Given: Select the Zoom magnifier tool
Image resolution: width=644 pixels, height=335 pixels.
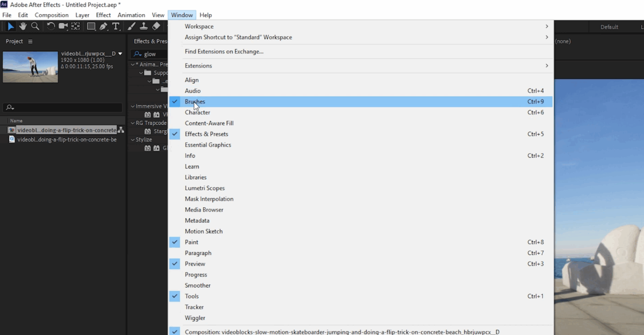Looking at the screenshot, I should pos(35,26).
